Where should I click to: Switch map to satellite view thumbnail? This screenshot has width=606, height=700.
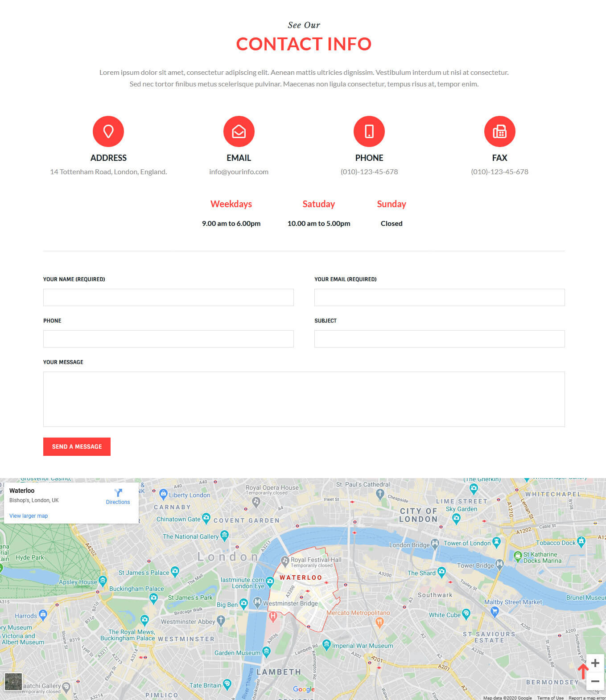13,682
